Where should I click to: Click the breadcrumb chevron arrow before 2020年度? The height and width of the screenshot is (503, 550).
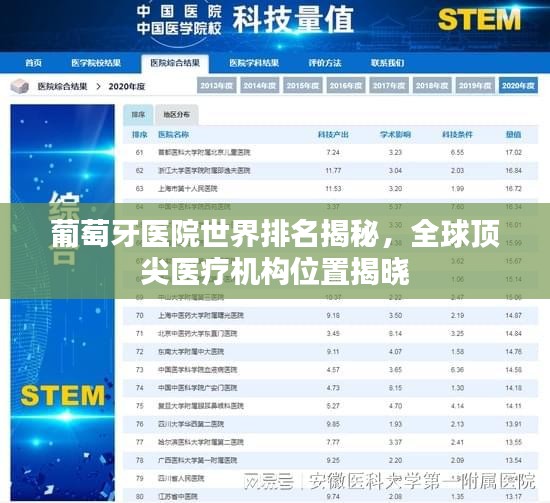coord(99,86)
